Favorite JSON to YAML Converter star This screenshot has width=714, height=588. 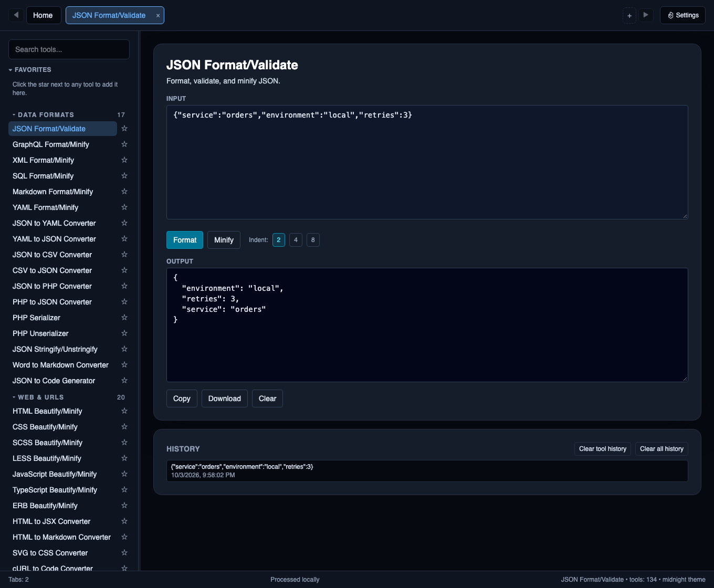click(124, 223)
